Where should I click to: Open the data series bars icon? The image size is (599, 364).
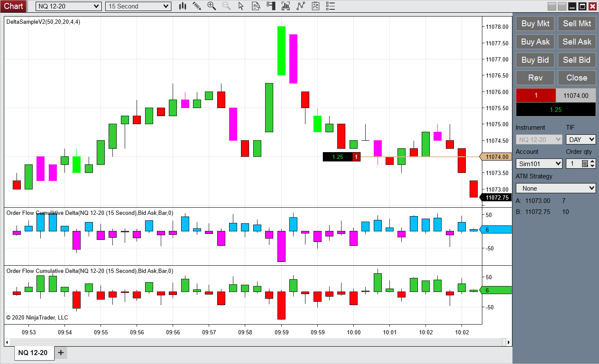[286, 6]
